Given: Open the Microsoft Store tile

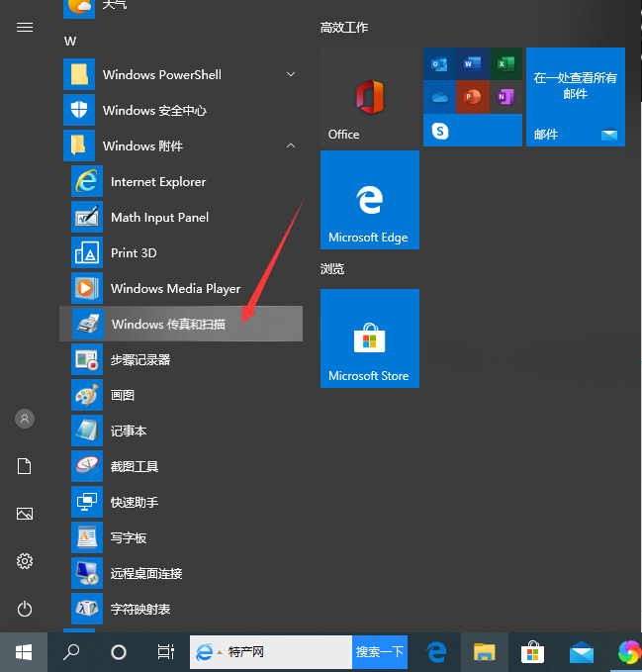Looking at the screenshot, I should tap(370, 338).
